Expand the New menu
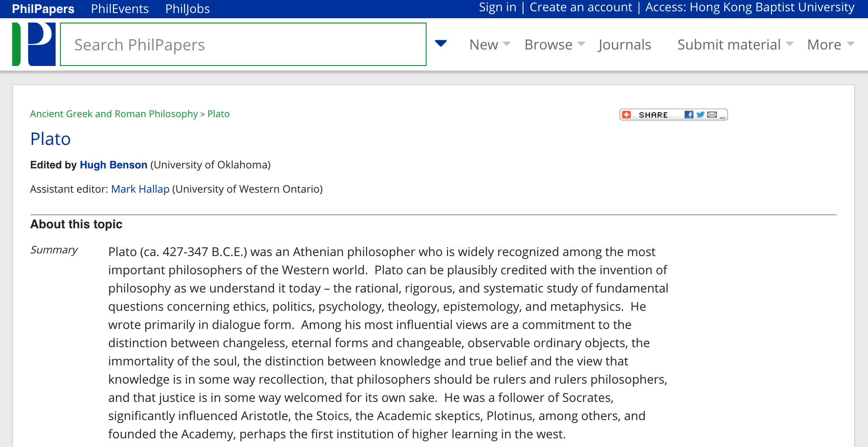The width and height of the screenshot is (868, 447). point(490,45)
